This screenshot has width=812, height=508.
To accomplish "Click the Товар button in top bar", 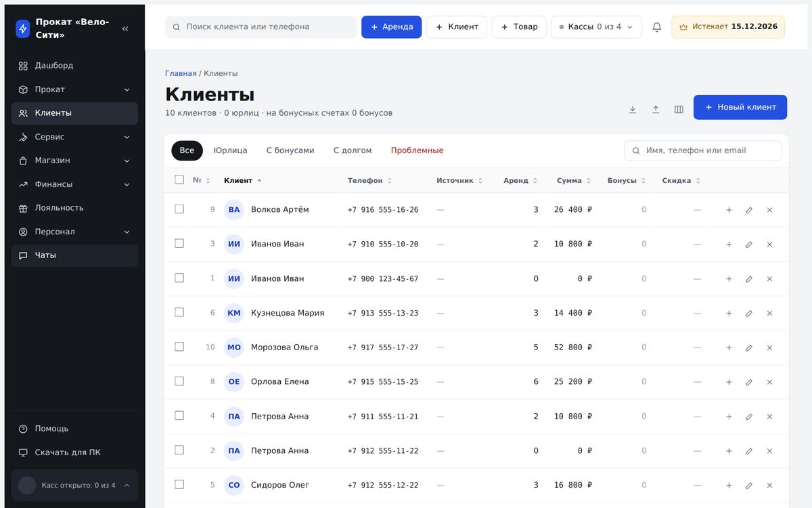I will 519,27.
